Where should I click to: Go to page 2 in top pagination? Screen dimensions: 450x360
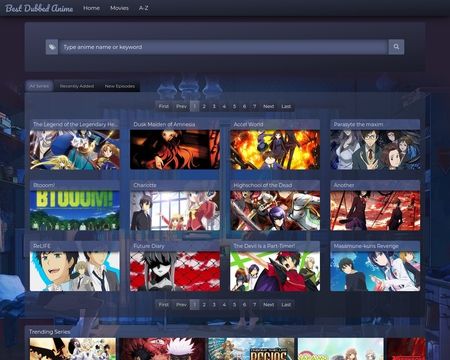(x=204, y=106)
